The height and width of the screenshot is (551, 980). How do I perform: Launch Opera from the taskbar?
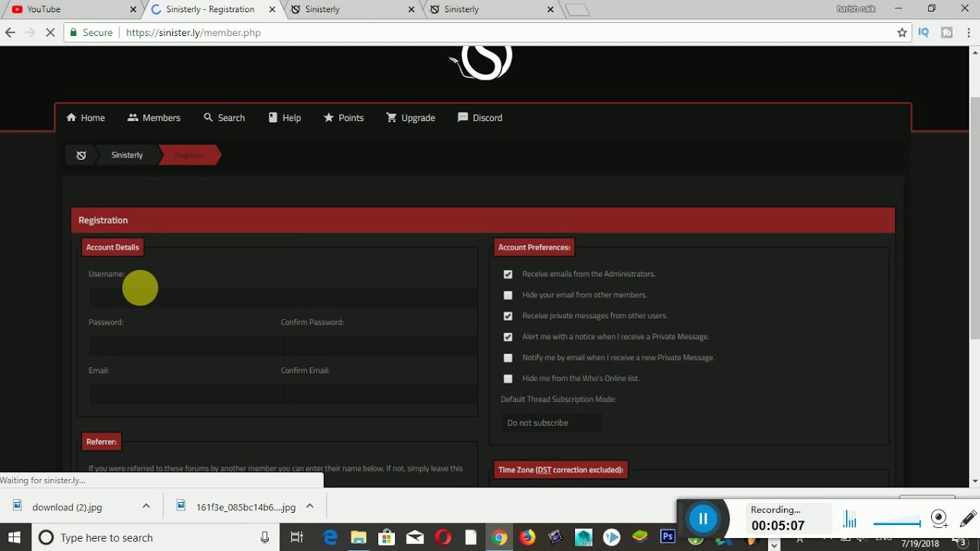tap(443, 537)
